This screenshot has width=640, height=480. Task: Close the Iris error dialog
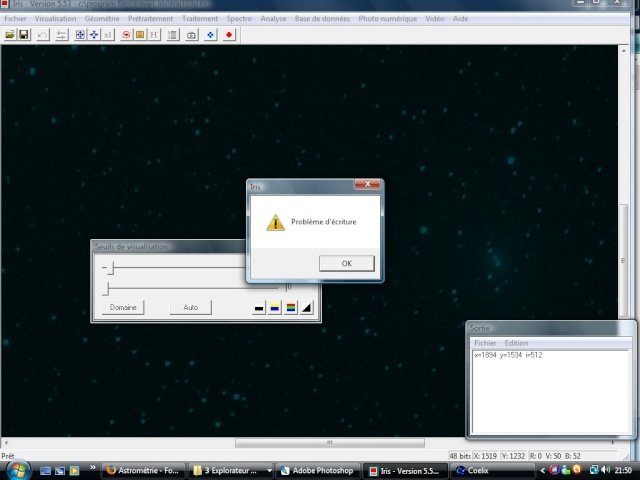click(367, 184)
